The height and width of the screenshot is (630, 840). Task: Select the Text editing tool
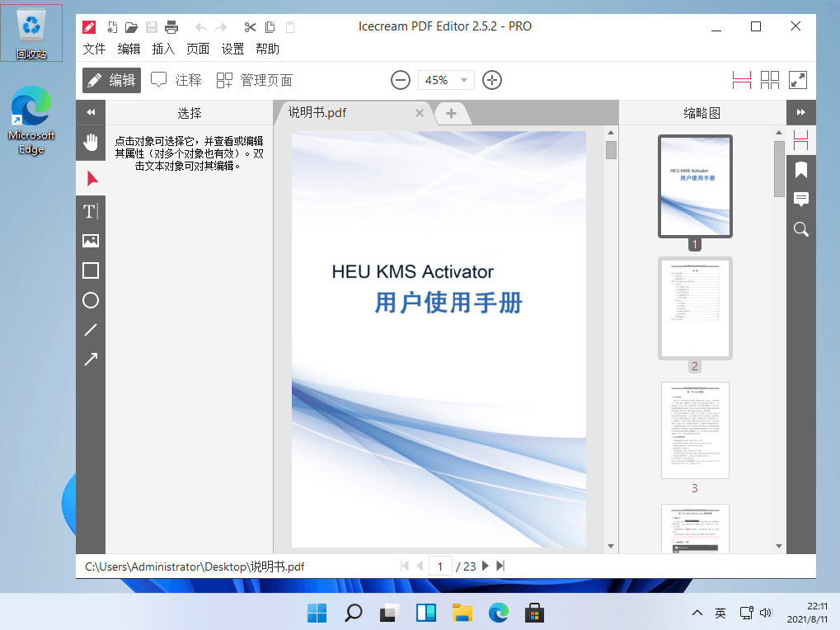pyautogui.click(x=91, y=212)
